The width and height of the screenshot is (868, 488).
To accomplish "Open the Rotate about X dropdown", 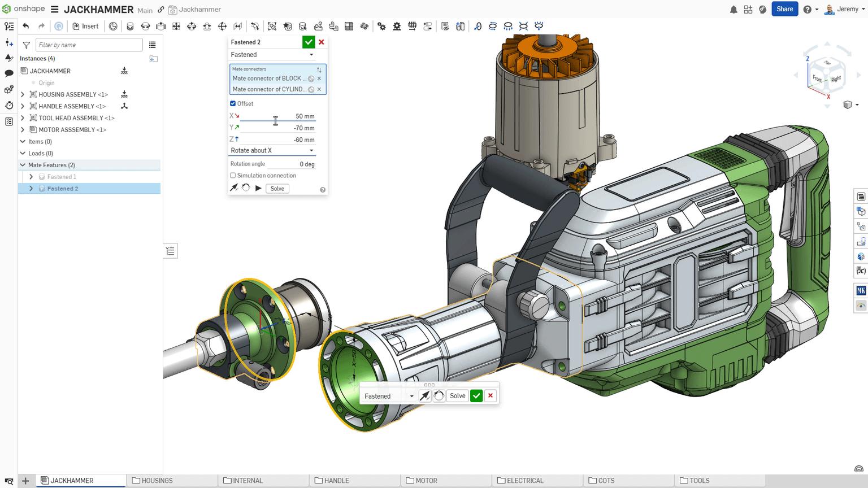I will coord(271,150).
